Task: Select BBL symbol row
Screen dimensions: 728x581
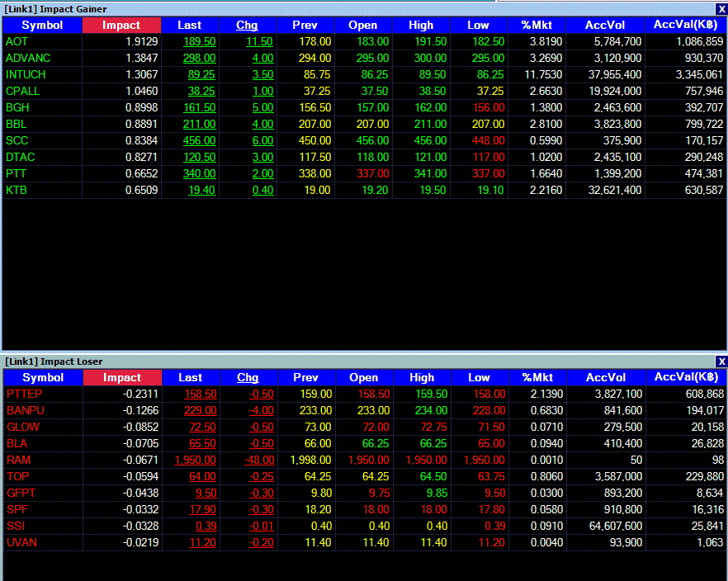Action: click(17, 124)
